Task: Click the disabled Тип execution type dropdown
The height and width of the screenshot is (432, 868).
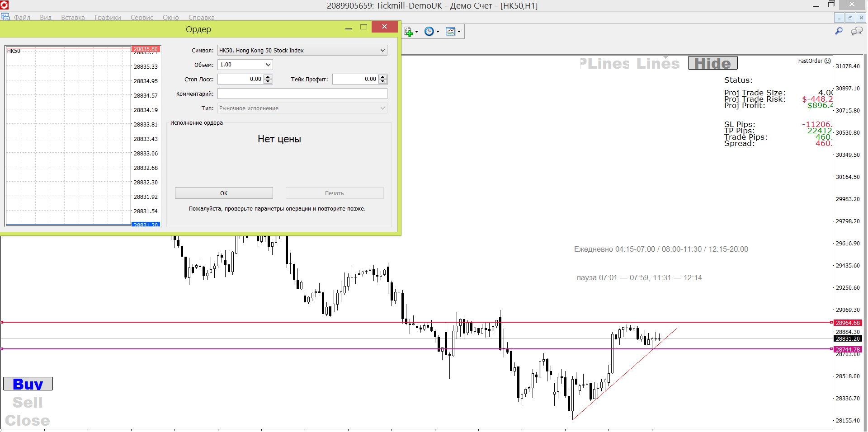Action: 302,108
